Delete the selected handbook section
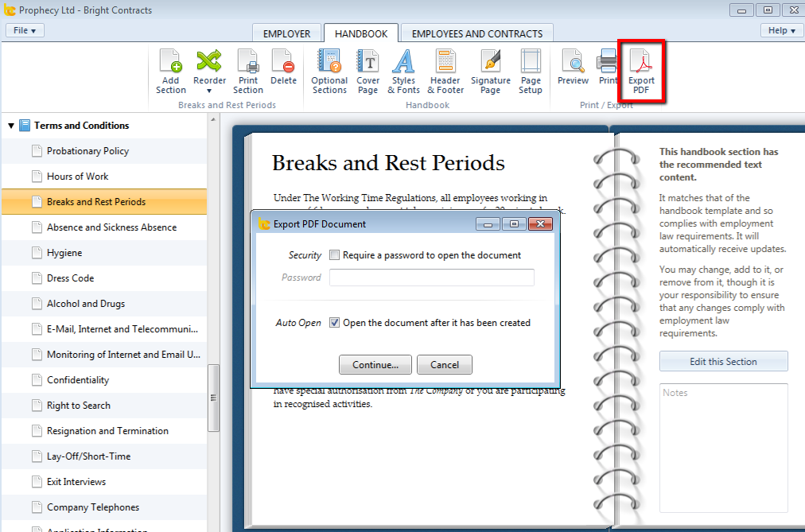This screenshot has height=532, width=805. [283, 68]
